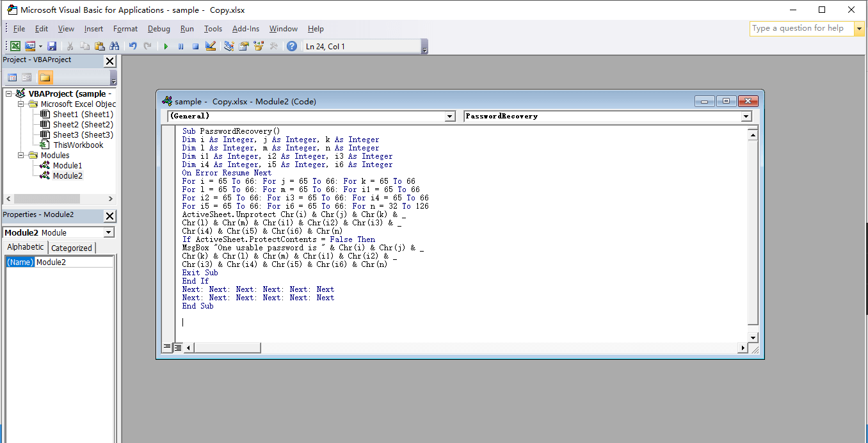Open the Format menu
The image size is (868, 443).
pos(125,28)
